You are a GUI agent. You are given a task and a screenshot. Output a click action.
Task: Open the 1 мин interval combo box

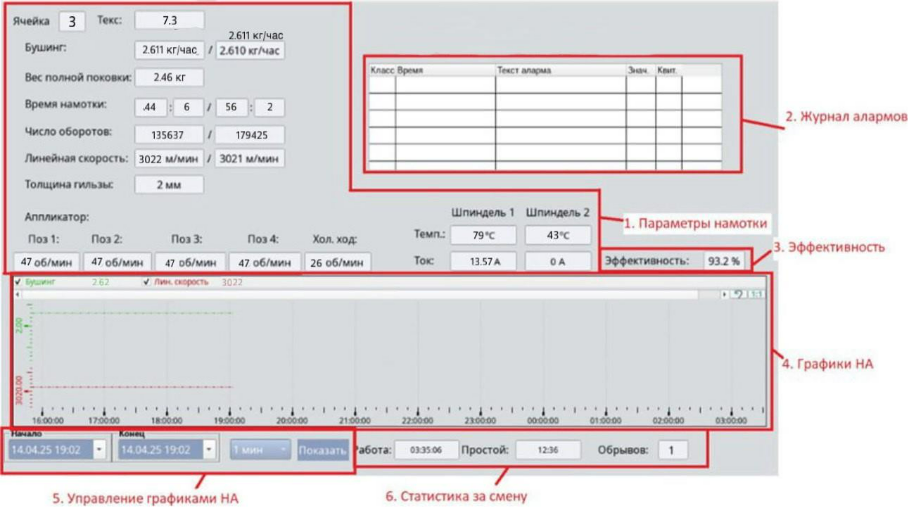[x=260, y=450]
